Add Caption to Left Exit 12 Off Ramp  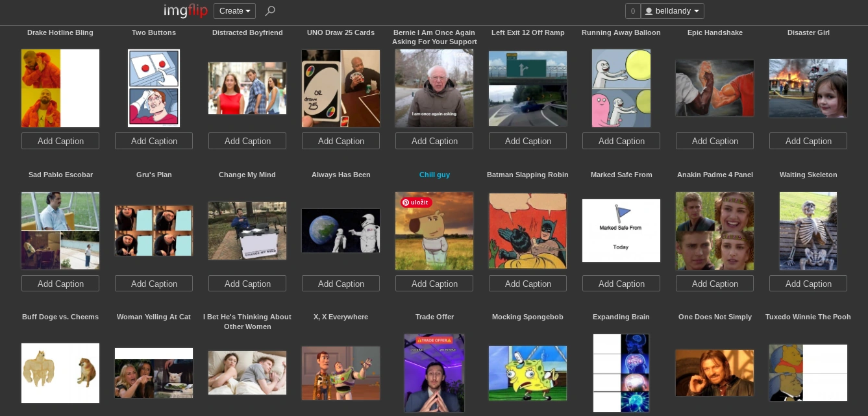[528, 141]
